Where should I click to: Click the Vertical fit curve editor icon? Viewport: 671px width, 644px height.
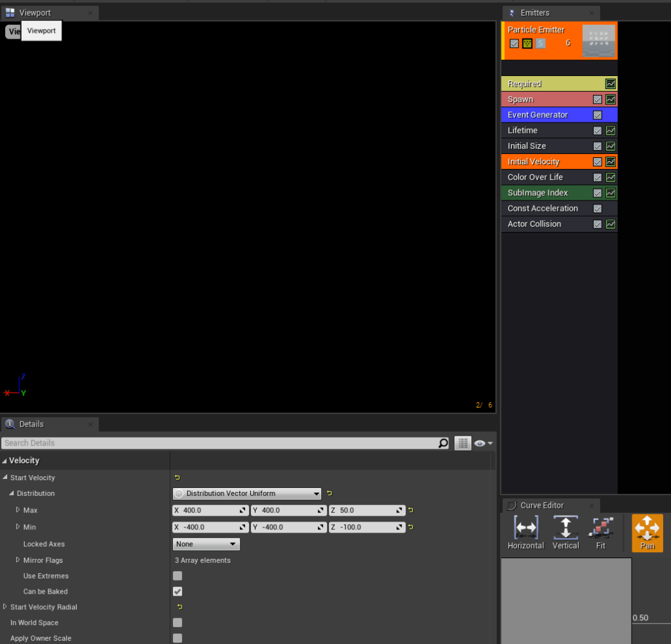[566, 527]
